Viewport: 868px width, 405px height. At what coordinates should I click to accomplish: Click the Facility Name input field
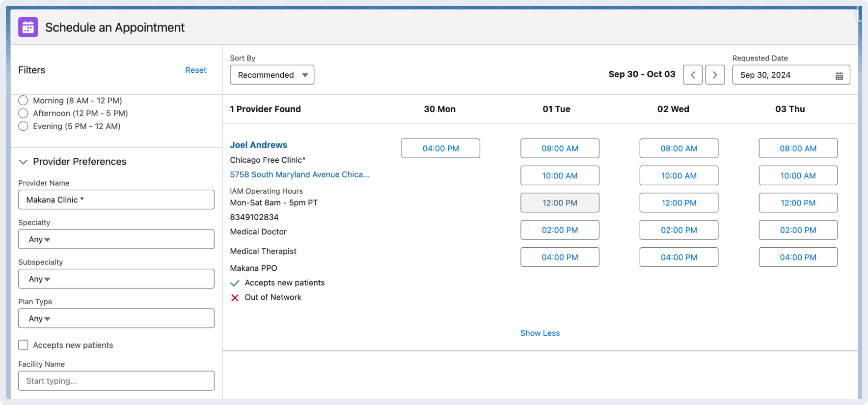[116, 381]
